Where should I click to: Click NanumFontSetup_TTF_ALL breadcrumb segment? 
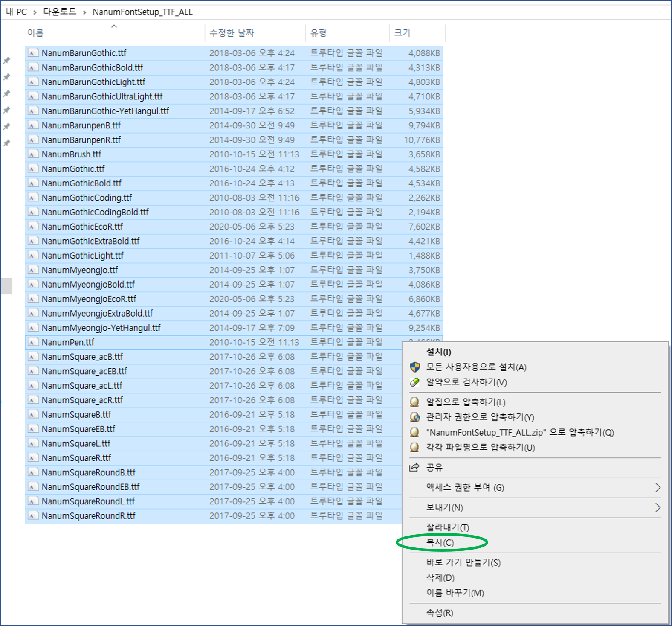click(x=143, y=12)
